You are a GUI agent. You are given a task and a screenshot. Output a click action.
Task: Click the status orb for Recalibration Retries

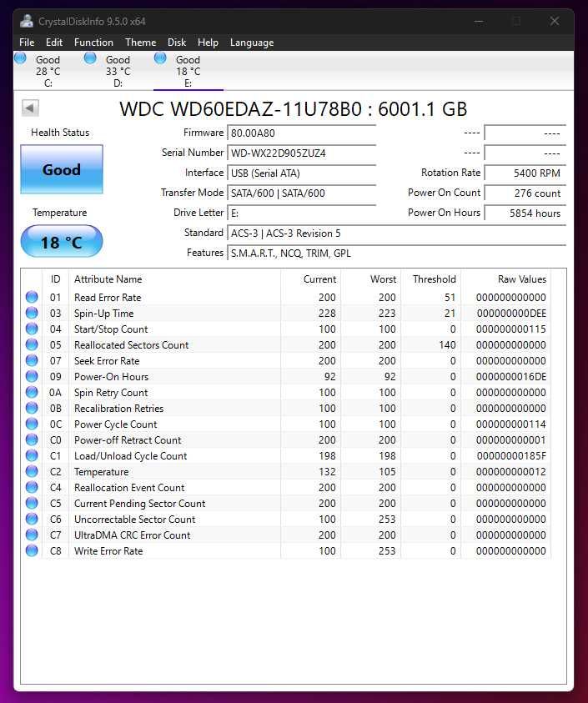[32, 408]
